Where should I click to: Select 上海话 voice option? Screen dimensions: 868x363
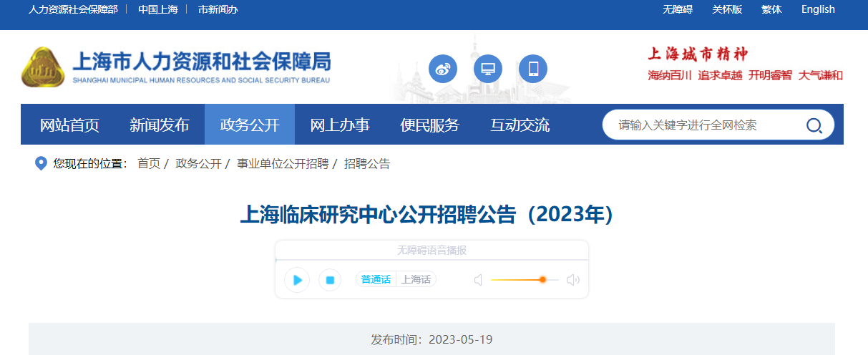pos(416,279)
